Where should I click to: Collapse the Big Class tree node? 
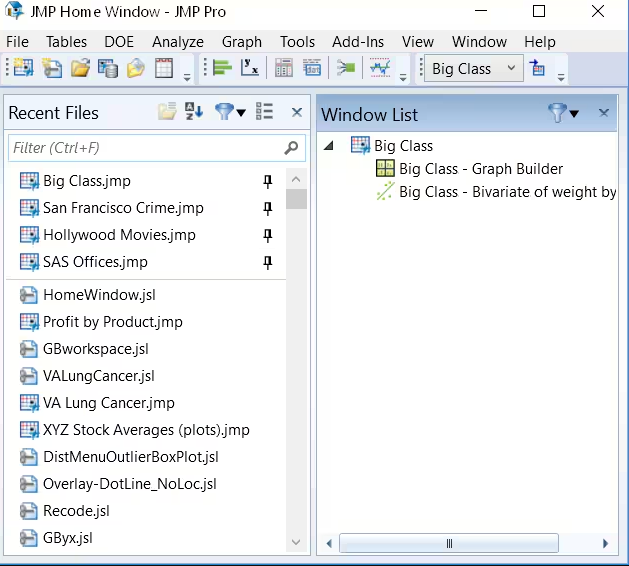click(x=329, y=145)
